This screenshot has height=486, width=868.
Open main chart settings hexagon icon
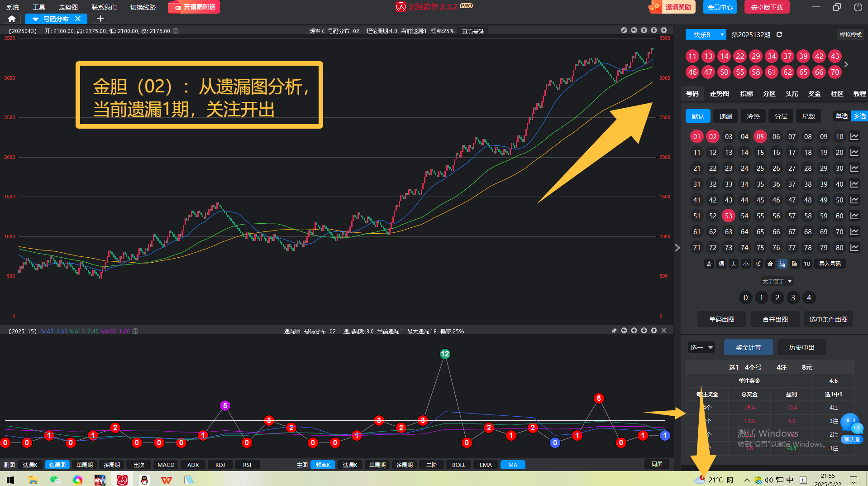(664, 30)
